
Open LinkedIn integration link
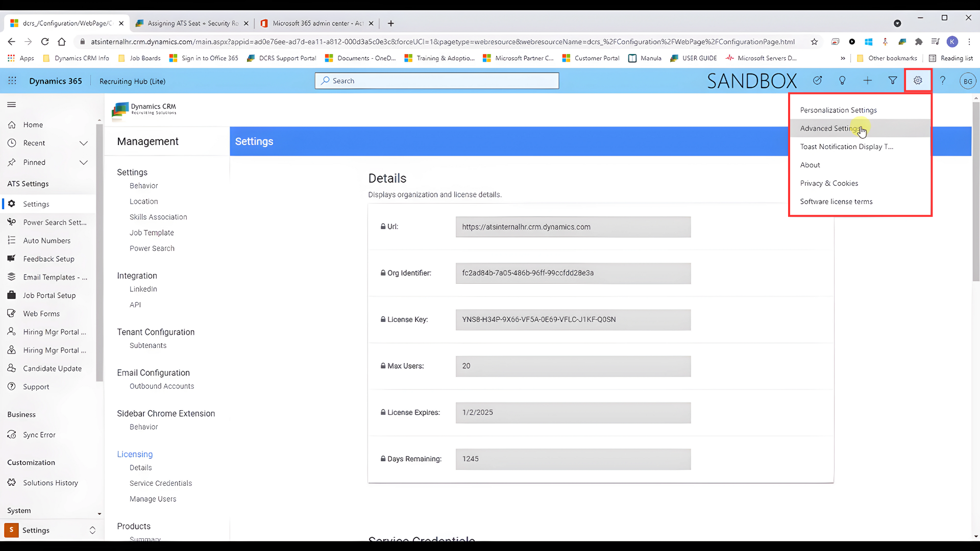[143, 289]
